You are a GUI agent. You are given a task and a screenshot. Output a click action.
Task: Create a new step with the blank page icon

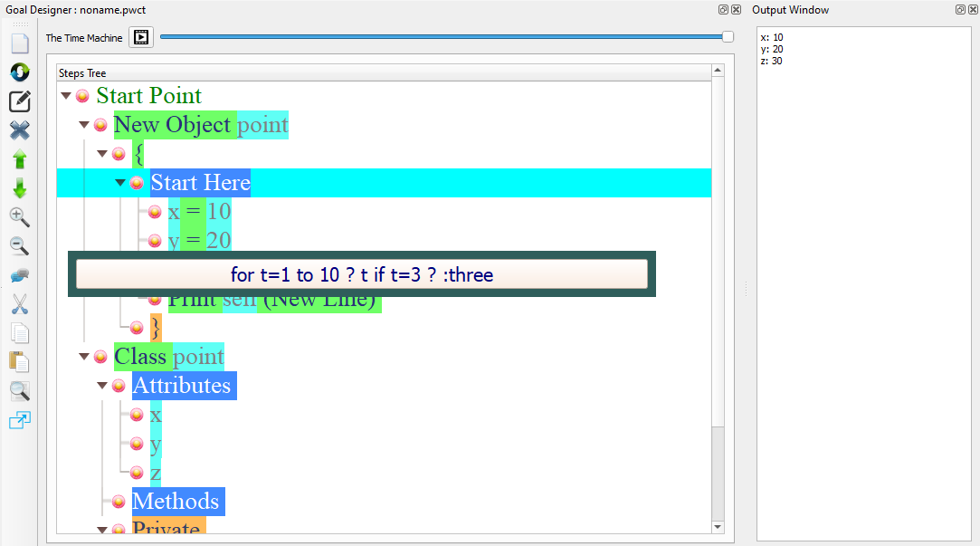[19, 41]
